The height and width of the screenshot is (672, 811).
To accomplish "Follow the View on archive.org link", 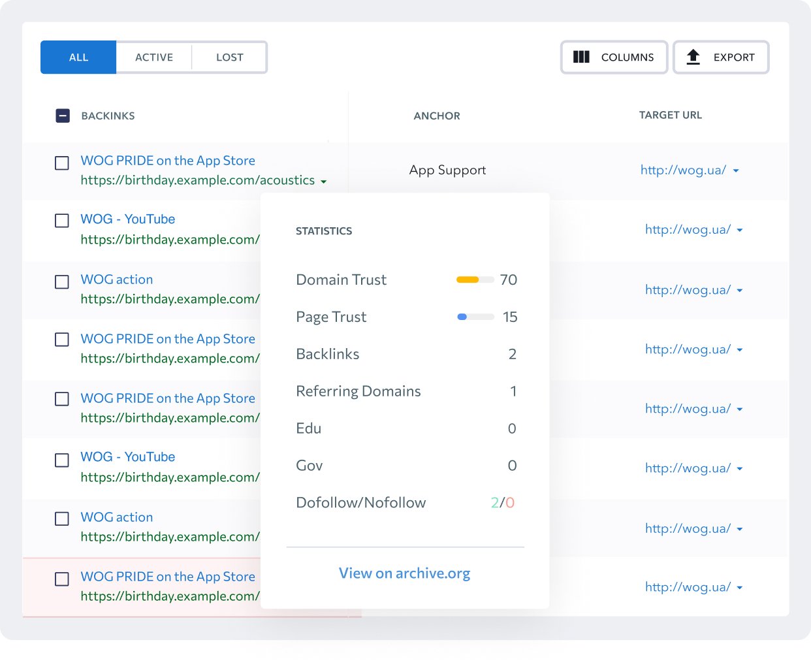I will (x=405, y=573).
